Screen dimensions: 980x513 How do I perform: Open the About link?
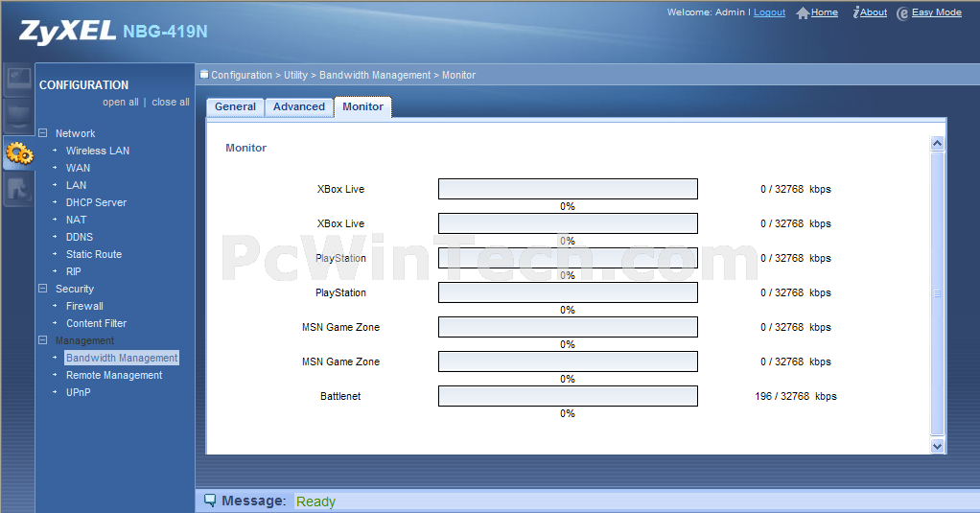pos(874,12)
